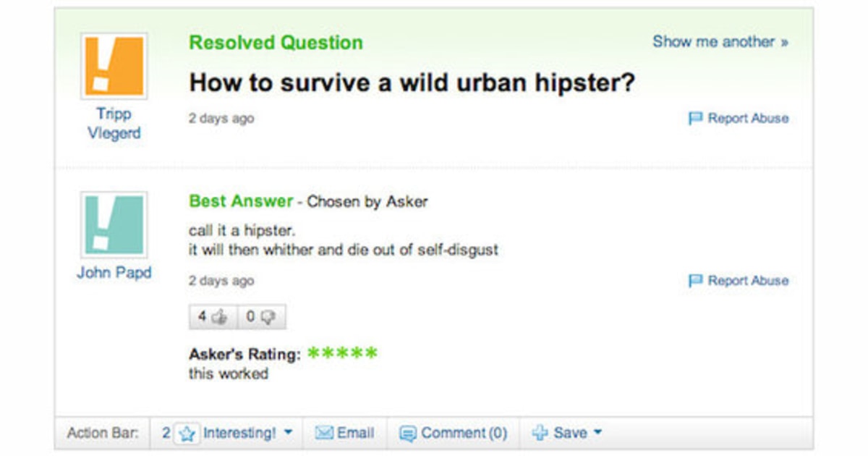The width and height of the screenshot is (868, 456).
Task: Mark the question as Interesting
Action: (x=241, y=432)
